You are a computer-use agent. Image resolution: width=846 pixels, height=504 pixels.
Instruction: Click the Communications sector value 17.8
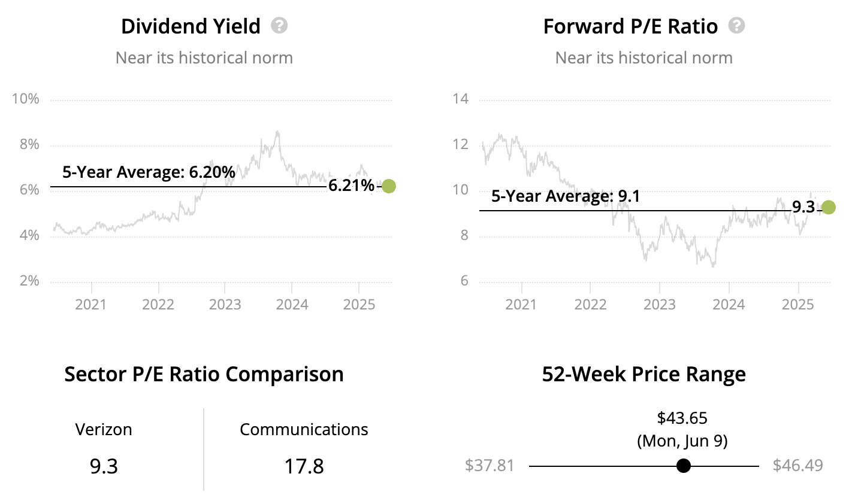304,466
